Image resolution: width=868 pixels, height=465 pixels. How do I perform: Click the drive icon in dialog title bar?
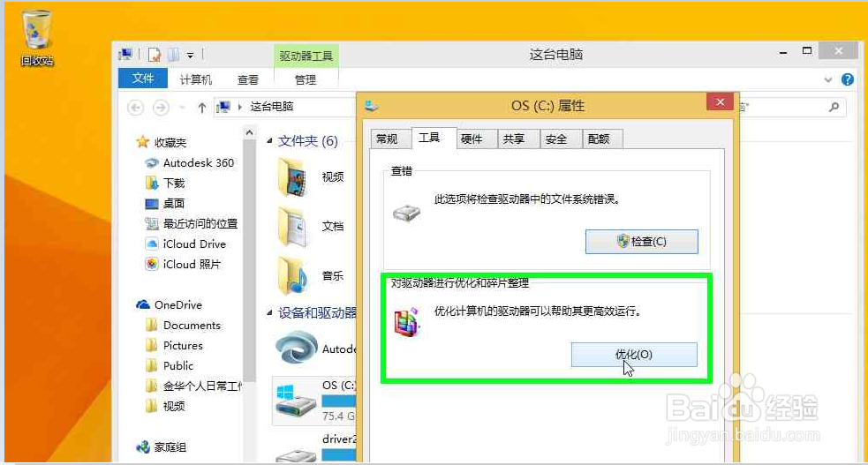click(372, 106)
